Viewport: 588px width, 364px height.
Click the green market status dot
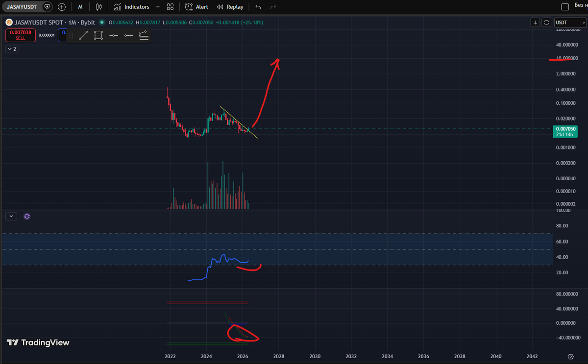point(102,22)
